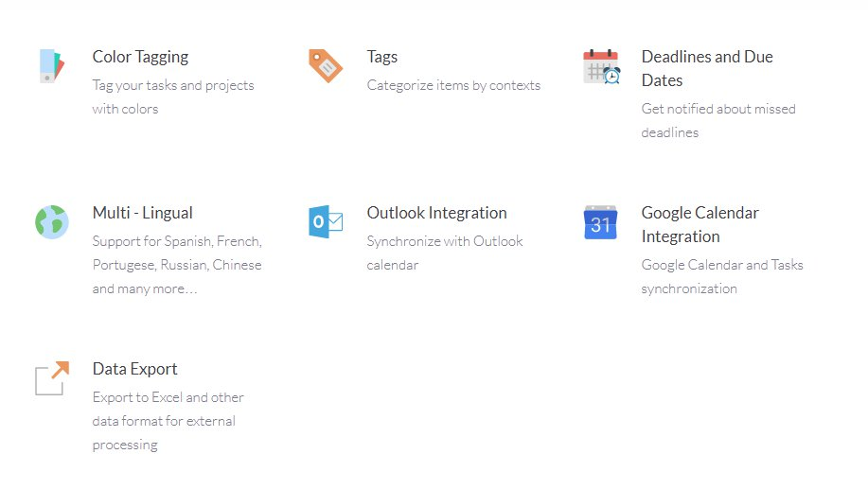Screen dimensions: 868x489
Task: Open the Tags feature heading
Action: tap(382, 57)
